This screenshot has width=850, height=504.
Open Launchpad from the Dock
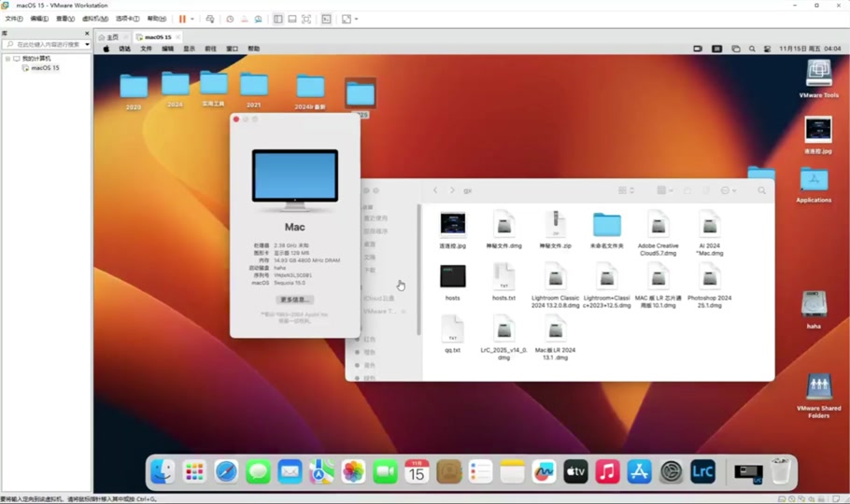click(x=194, y=472)
